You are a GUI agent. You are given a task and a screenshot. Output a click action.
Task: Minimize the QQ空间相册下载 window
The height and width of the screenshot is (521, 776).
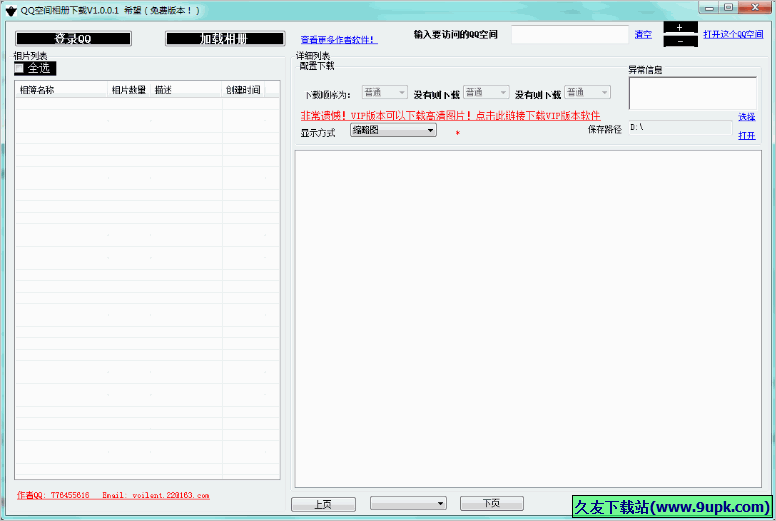pyautogui.click(x=709, y=7)
